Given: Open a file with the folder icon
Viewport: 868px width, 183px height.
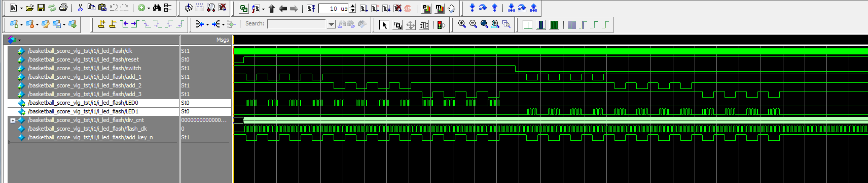Looking at the screenshot, I should click(30, 8).
